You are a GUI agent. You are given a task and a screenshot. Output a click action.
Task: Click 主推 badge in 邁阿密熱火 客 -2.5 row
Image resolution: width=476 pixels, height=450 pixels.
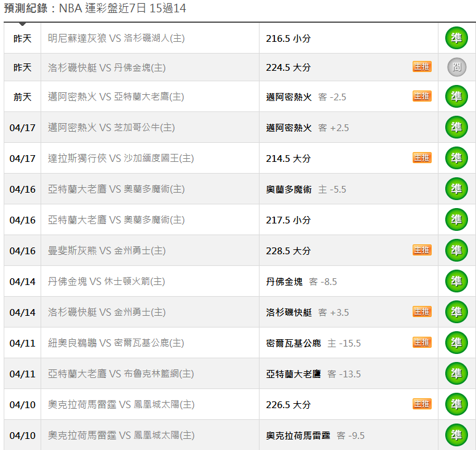point(422,96)
